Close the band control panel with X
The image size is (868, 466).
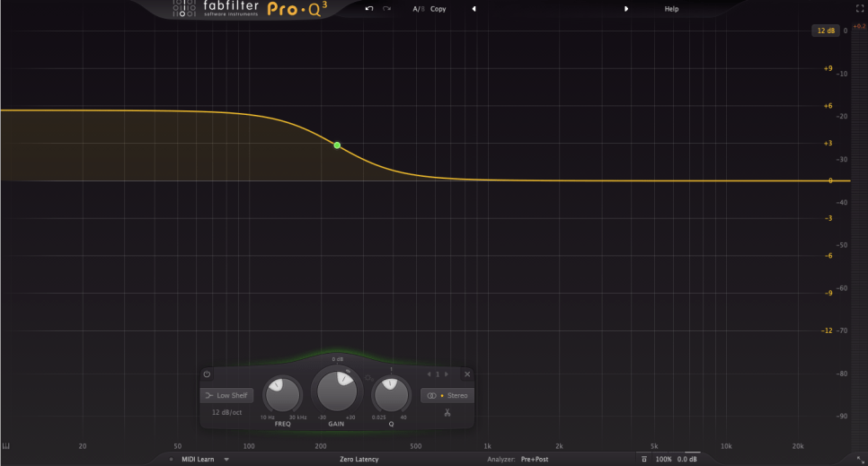(x=467, y=374)
